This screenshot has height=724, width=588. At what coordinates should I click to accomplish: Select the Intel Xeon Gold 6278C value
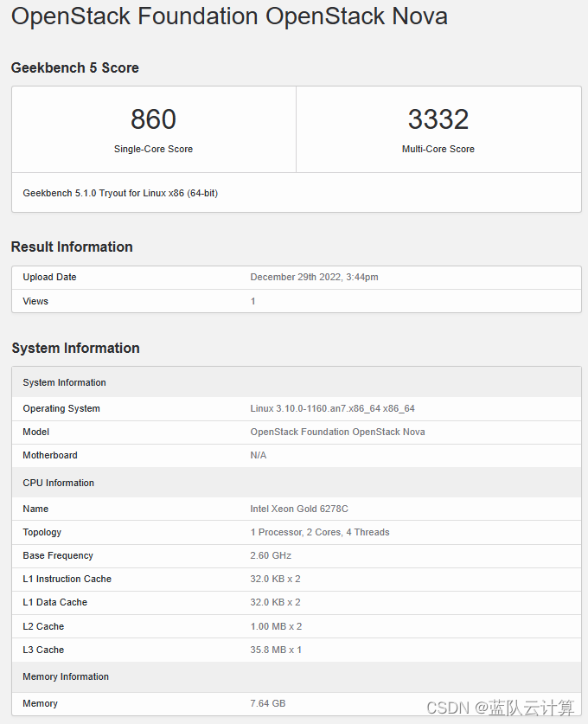pyautogui.click(x=299, y=509)
